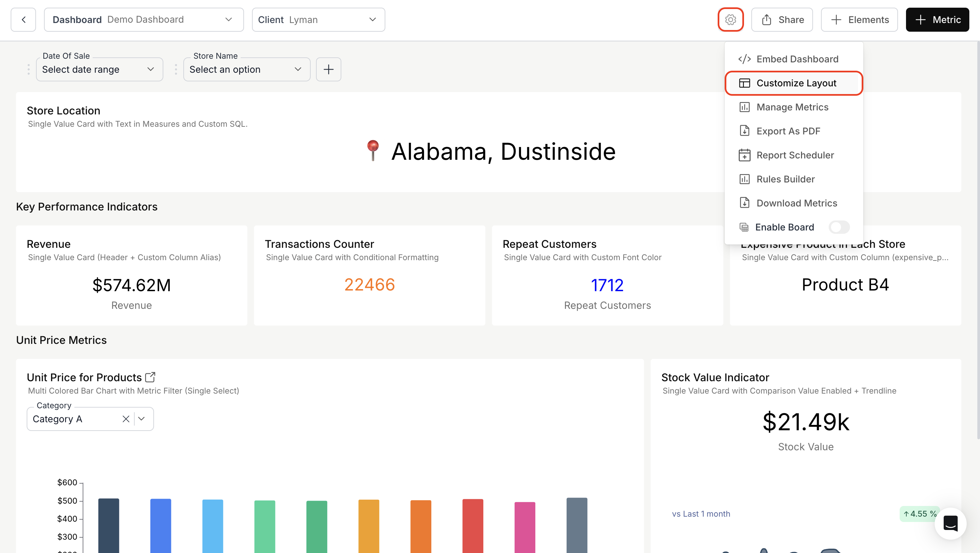This screenshot has height=553, width=980.
Task: Click the back arrow button
Action: (x=24, y=19)
